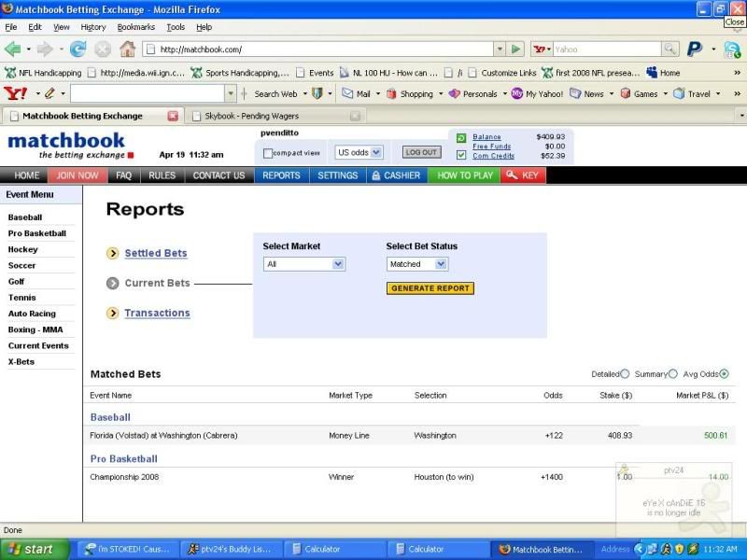
Task: Select the Detailed radio button
Action: (625, 374)
